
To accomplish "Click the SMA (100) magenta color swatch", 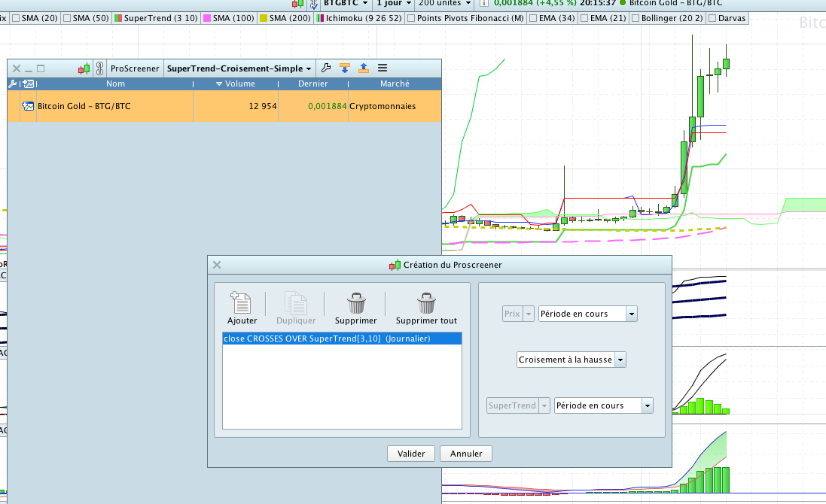I will click(207, 17).
